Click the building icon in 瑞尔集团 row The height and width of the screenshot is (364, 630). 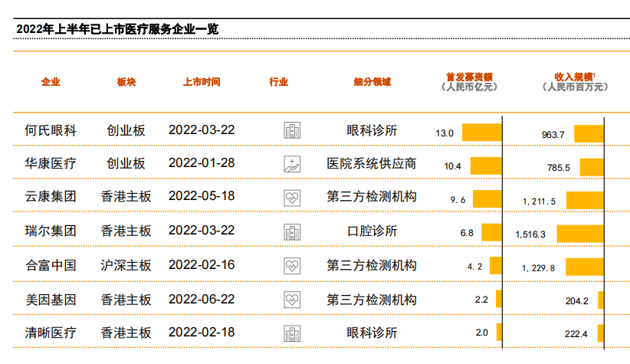292,232
